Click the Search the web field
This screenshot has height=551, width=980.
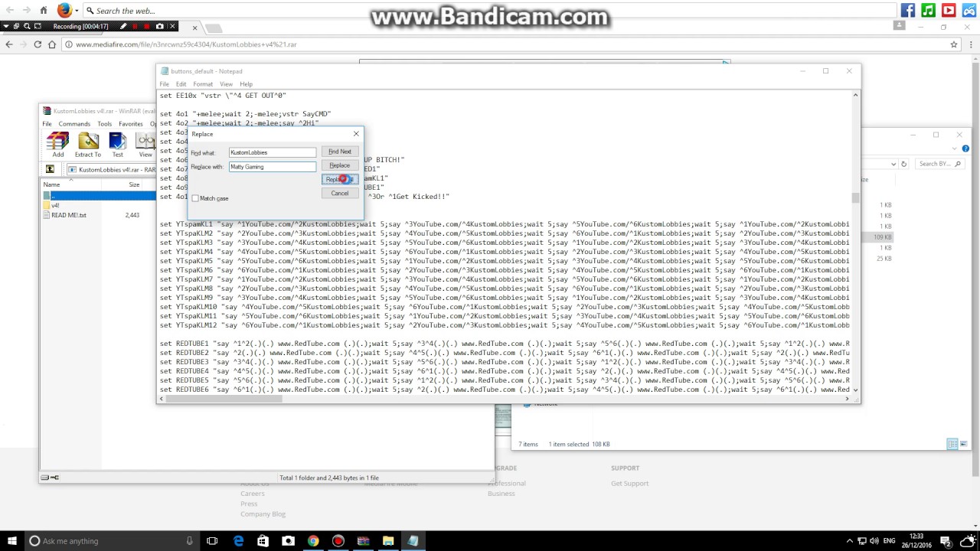click(490, 11)
